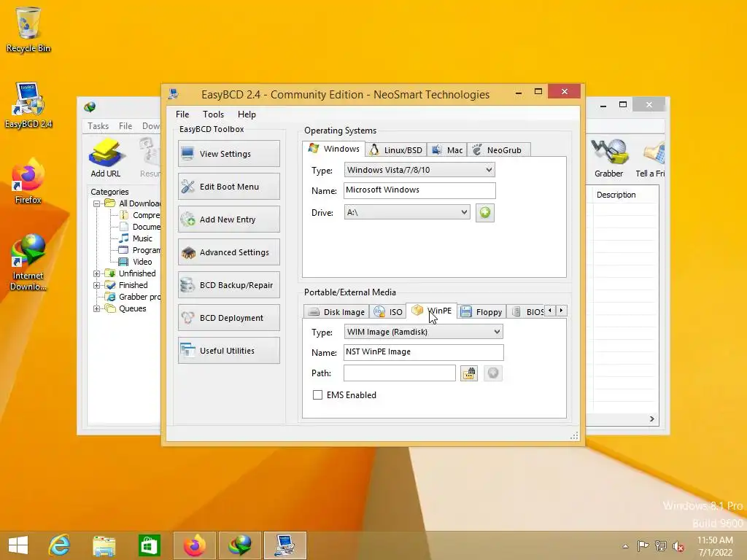Switch to Firefox in the taskbar
Screen dimensions: 747x560
194,545
